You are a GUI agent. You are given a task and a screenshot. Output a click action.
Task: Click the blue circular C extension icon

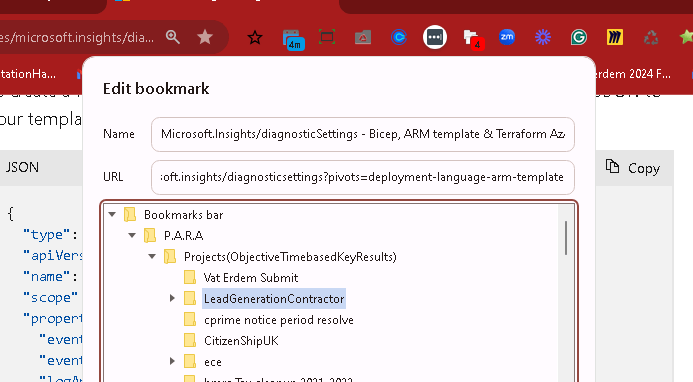click(399, 37)
